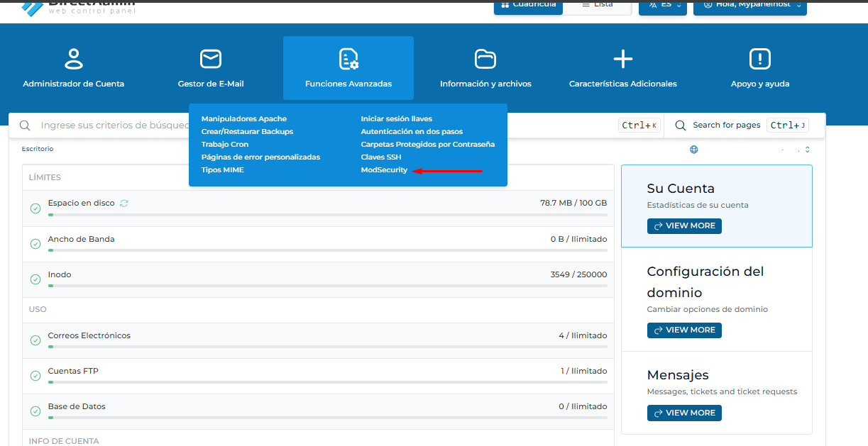
Task: Choose Trabajo Cron in the dropdown menu
Action: 225,145
